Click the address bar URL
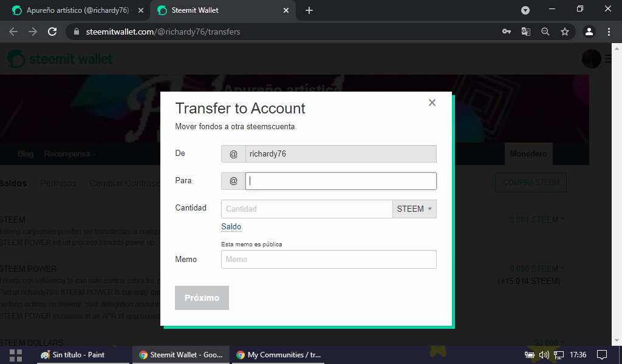 coord(163,32)
